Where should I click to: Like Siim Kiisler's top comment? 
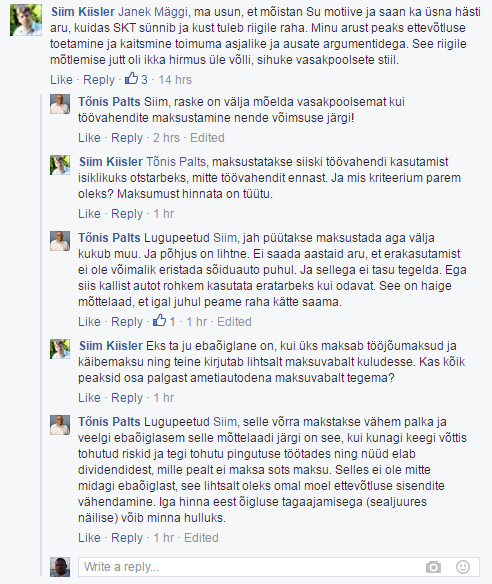61,79
